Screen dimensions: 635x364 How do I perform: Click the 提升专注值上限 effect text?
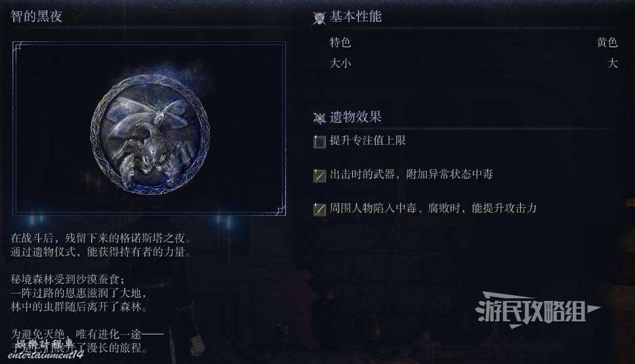pos(368,140)
